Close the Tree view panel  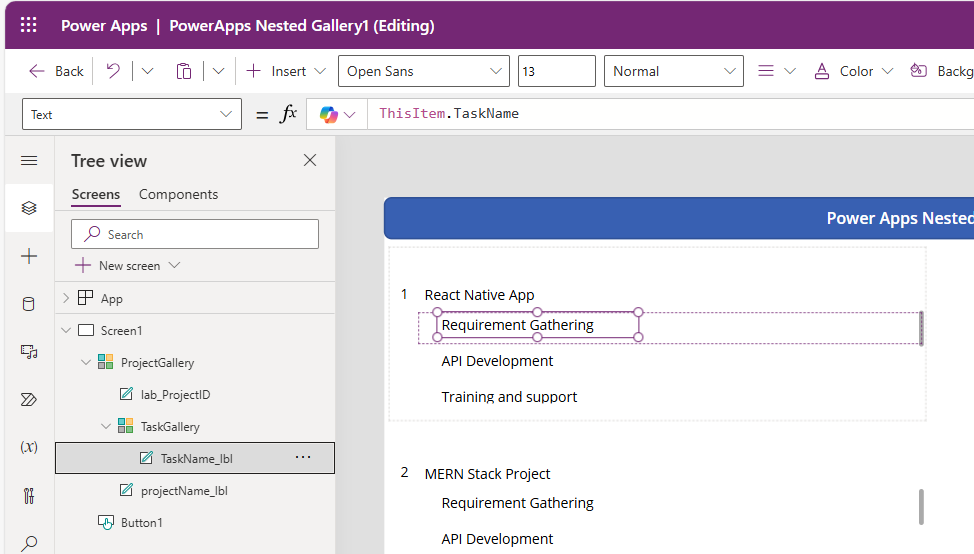(310, 160)
